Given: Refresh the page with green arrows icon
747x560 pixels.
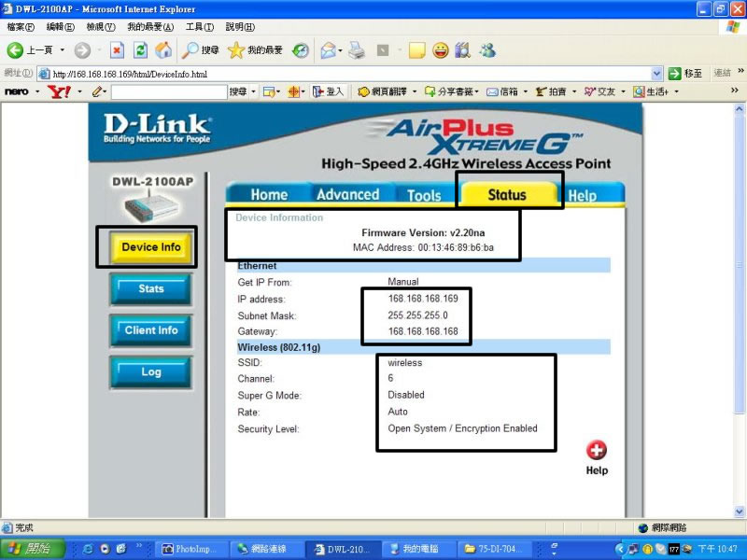Looking at the screenshot, I should (x=140, y=50).
